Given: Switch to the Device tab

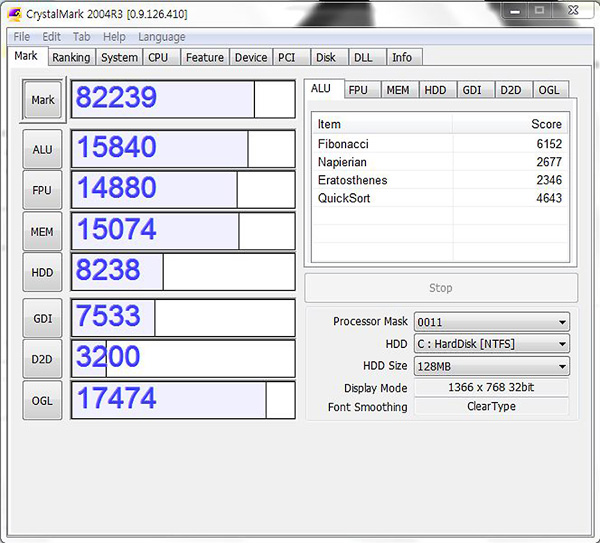Looking at the screenshot, I should 251,57.
